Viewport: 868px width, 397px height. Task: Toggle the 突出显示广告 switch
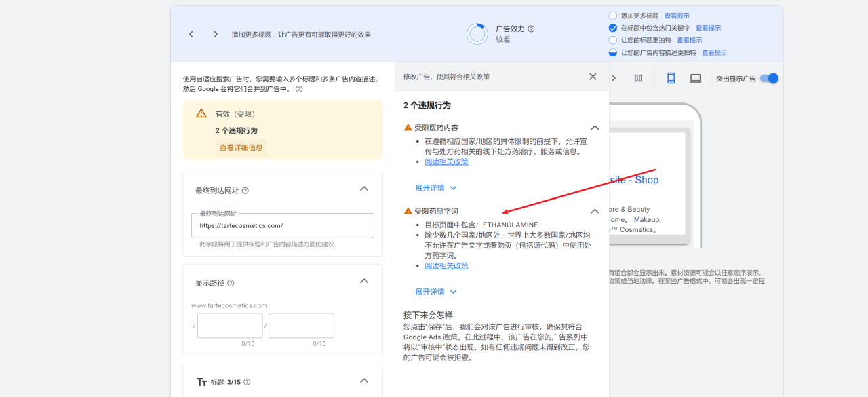point(769,79)
